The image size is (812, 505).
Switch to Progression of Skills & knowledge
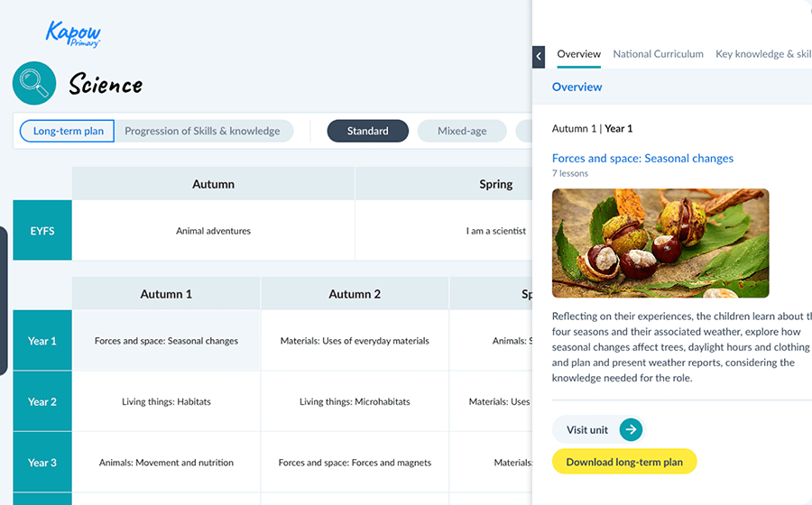[202, 131]
